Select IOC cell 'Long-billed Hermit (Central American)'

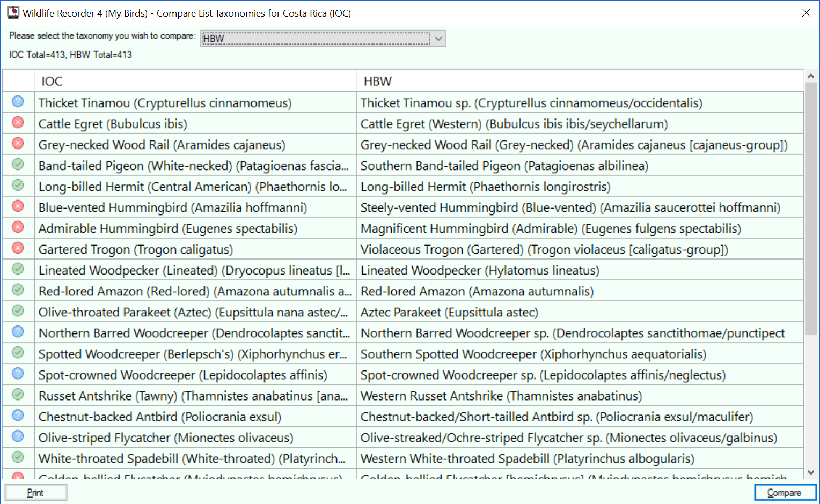pos(196,186)
